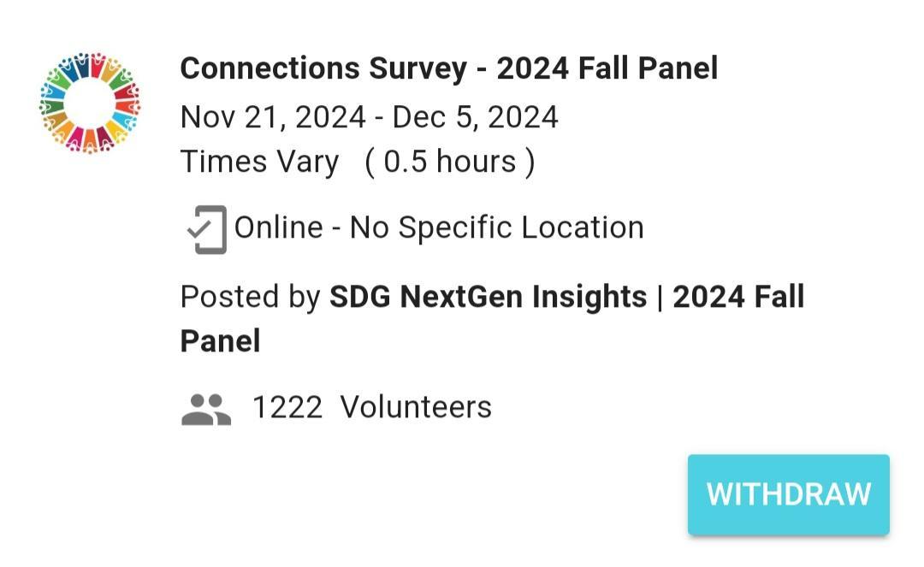
Task: Click the online device checkmark icon
Action: (206, 229)
